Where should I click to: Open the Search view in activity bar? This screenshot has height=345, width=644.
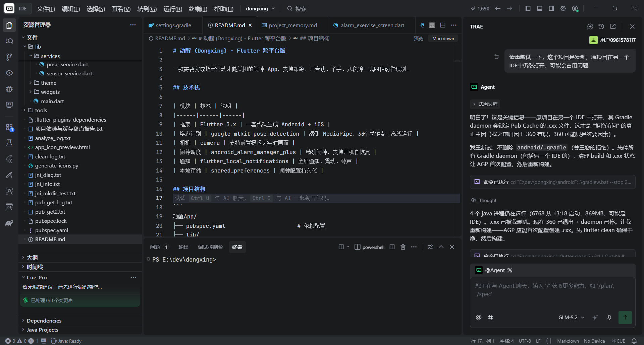coord(9,41)
